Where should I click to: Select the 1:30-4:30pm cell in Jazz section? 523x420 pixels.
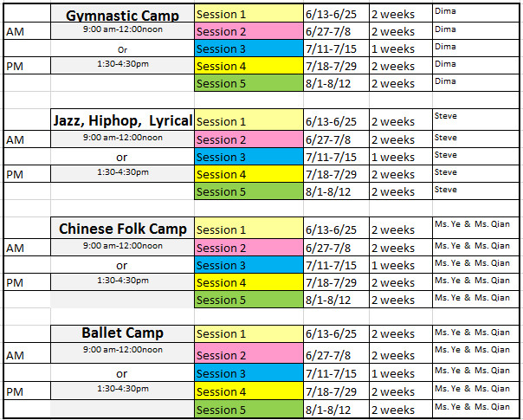tap(122, 172)
